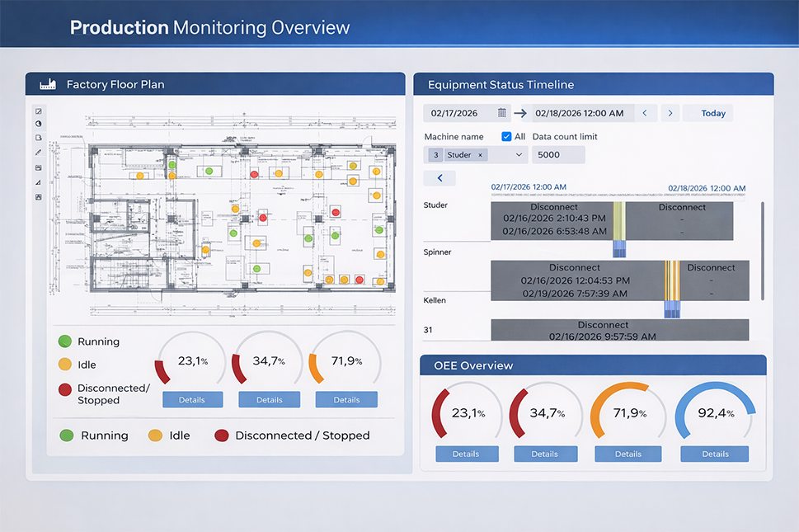Open Details under the 92,4% OEE gauge
799x532 pixels.
[x=715, y=454]
